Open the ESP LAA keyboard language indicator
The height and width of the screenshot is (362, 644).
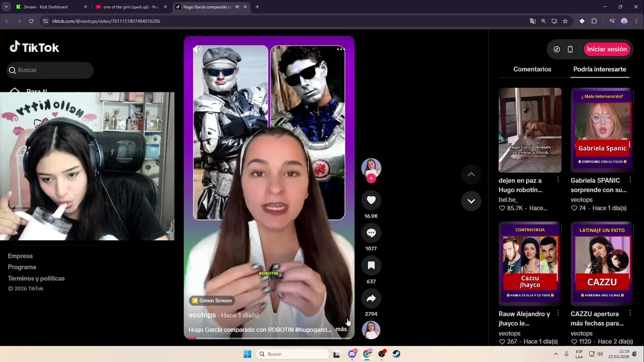[579, 354]
